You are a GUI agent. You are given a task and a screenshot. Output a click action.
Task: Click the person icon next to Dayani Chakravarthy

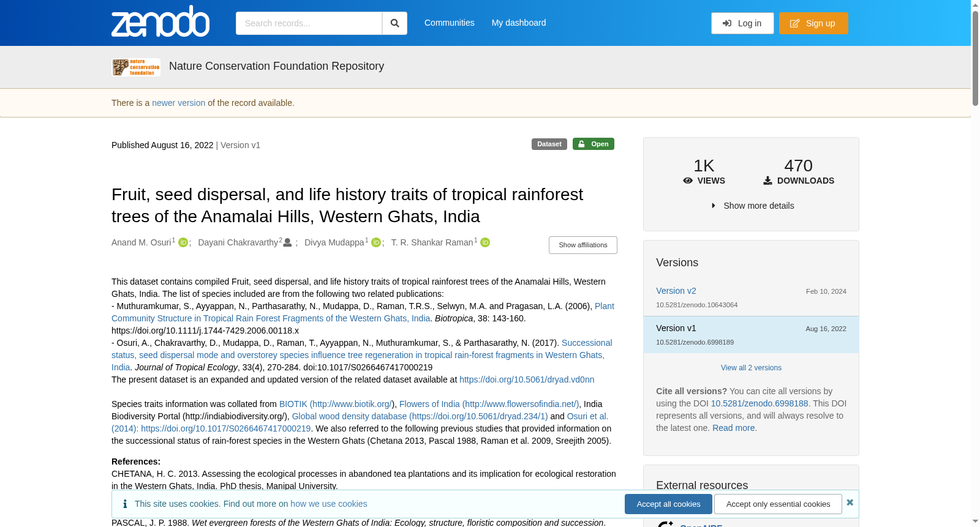tap(287, 243)
